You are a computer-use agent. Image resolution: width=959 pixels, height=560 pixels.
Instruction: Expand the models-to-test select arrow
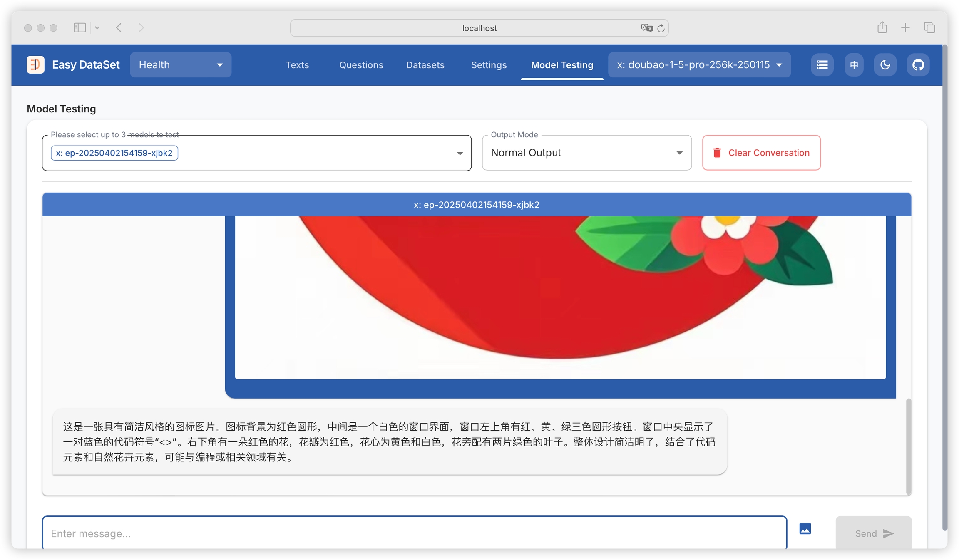[x=460, y=153]
